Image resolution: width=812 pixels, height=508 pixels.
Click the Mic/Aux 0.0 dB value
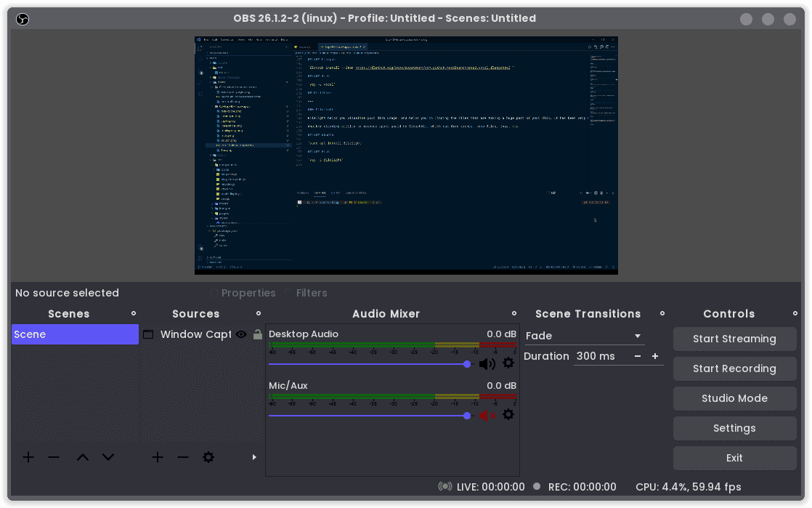[x=501, y=386]
